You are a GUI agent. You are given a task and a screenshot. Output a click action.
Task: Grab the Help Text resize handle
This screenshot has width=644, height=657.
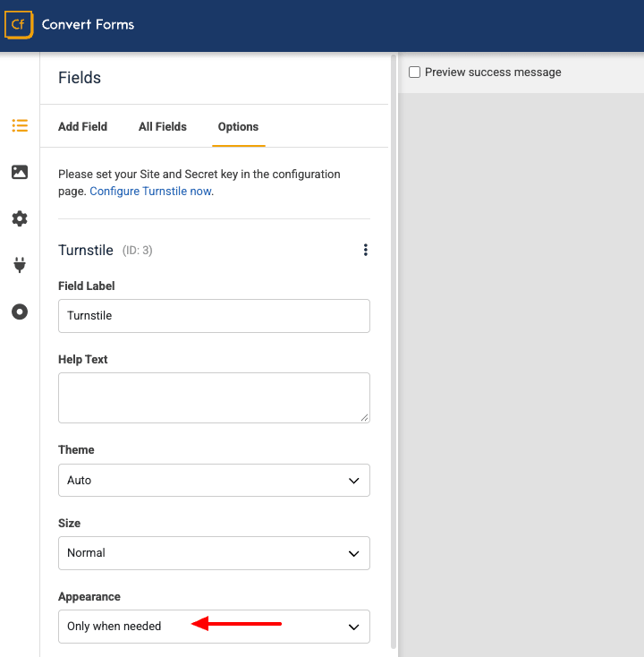pos(365,418)
